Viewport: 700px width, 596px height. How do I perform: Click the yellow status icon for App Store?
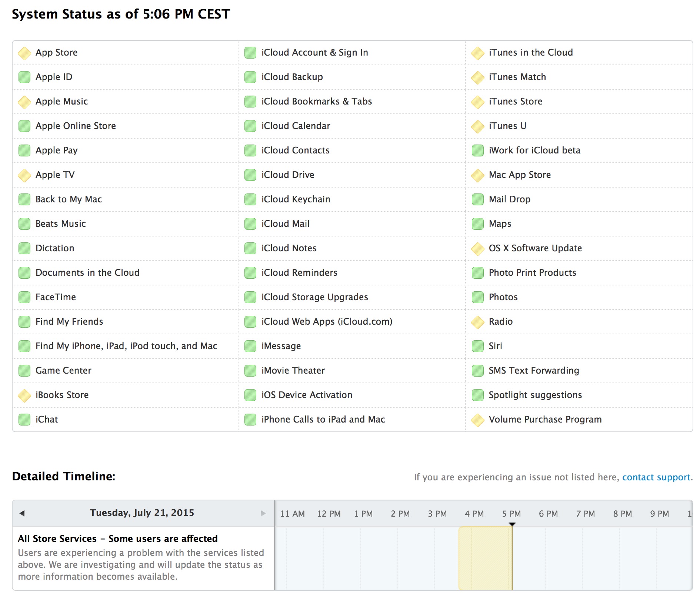coord(24,53)
